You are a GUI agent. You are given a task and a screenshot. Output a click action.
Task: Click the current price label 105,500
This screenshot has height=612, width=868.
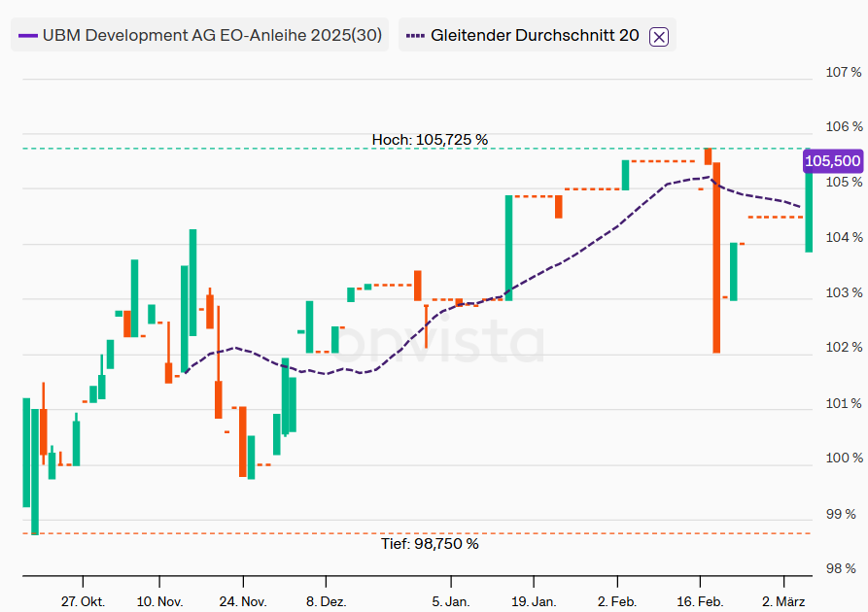point(833,161)
